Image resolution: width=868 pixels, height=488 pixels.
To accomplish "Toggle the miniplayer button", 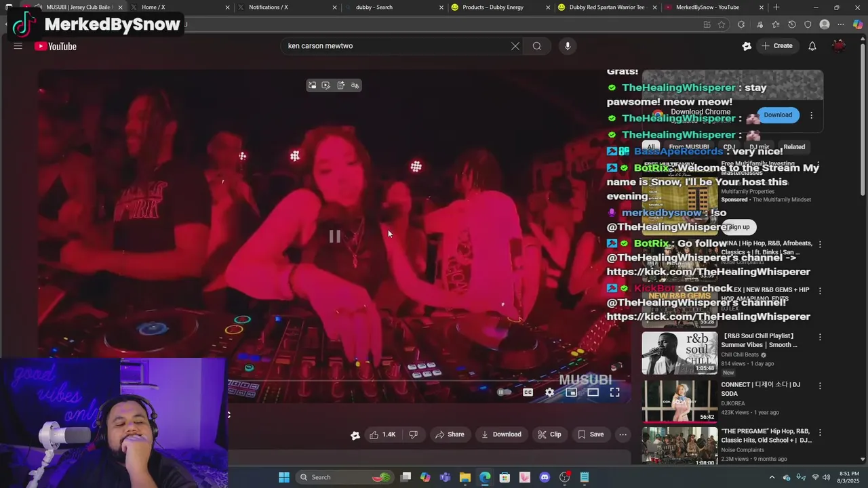I will pos(572,392).
